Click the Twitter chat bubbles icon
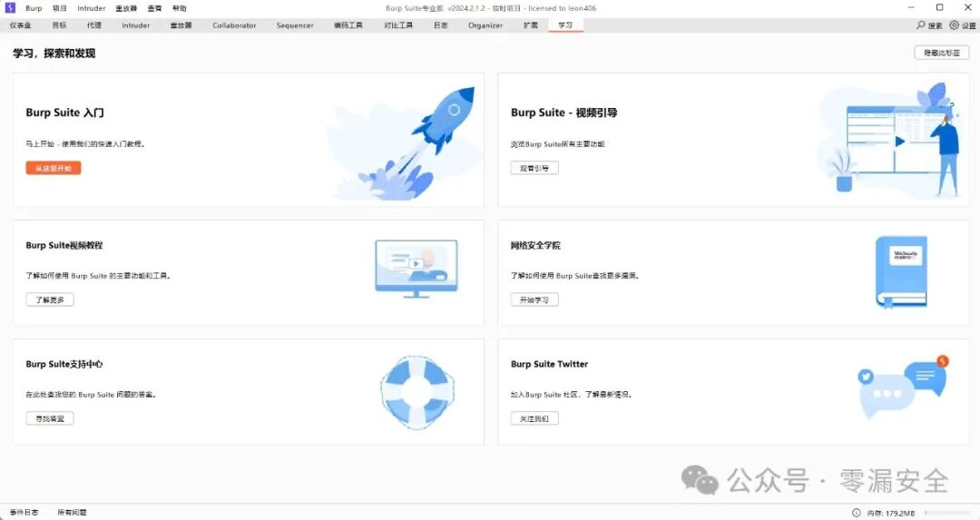The height and width of the screenshot is (520, 980). (x=904, y=387)
